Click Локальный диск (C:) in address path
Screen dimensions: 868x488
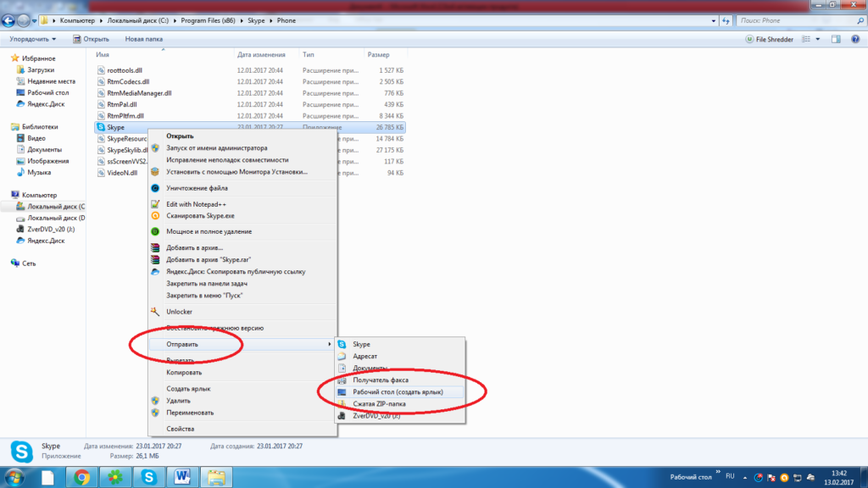[x=138, y=20]
